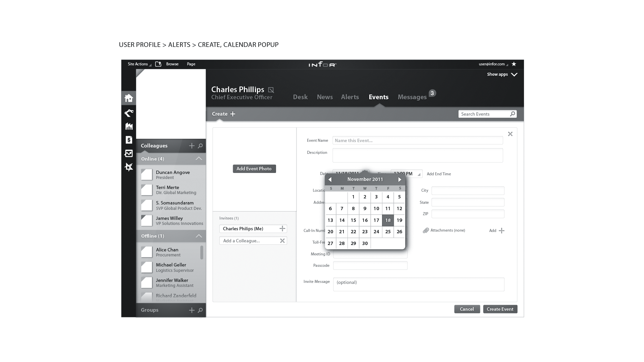Click the factory building sidebar icon
The width and height of the screenshot is (644, 362).
(x=129, y=126)
